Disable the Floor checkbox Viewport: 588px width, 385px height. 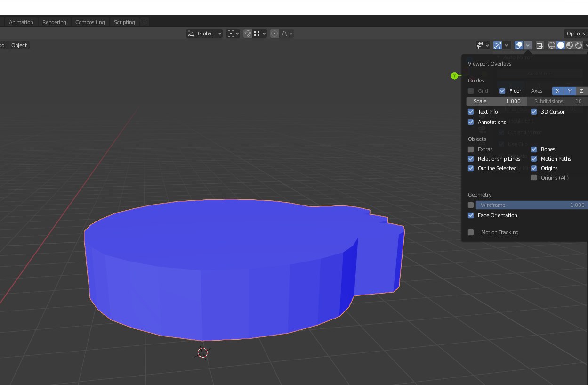point(502,91)
